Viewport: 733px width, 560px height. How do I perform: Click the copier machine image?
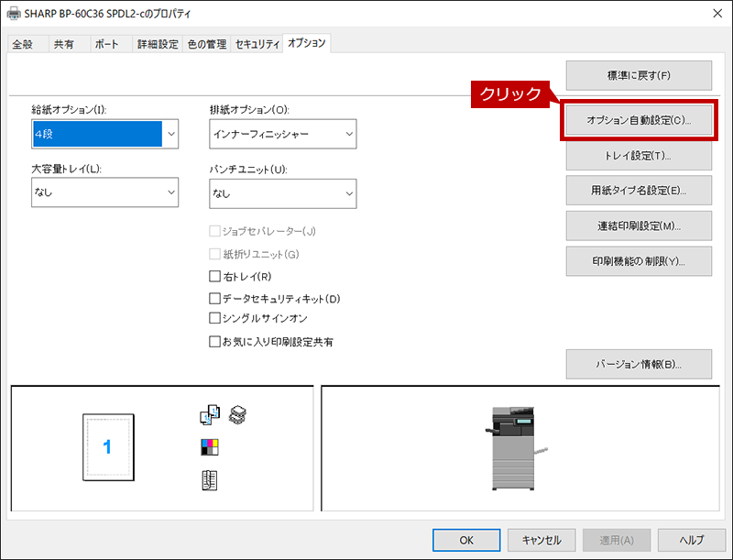point(518,447)
